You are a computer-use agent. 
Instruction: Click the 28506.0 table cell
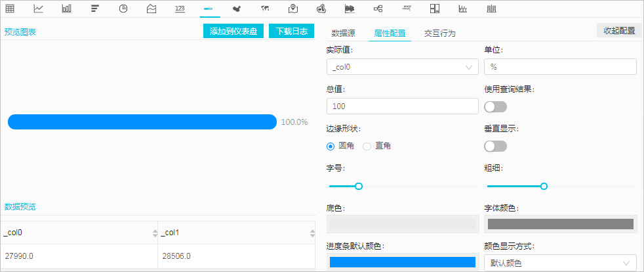coord(237,256)
